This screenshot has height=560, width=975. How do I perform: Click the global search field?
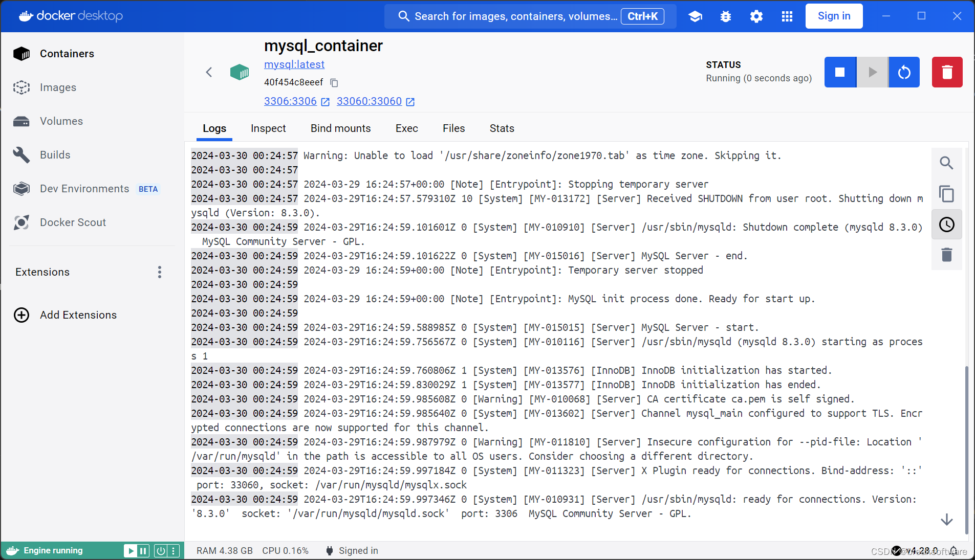pyautogui.click(x=530, y=16)
